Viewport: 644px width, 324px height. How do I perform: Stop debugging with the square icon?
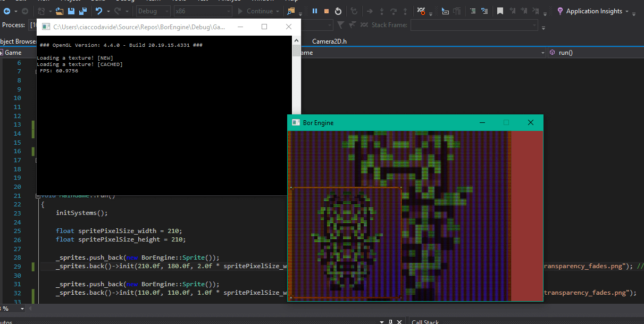pos(326,11)
